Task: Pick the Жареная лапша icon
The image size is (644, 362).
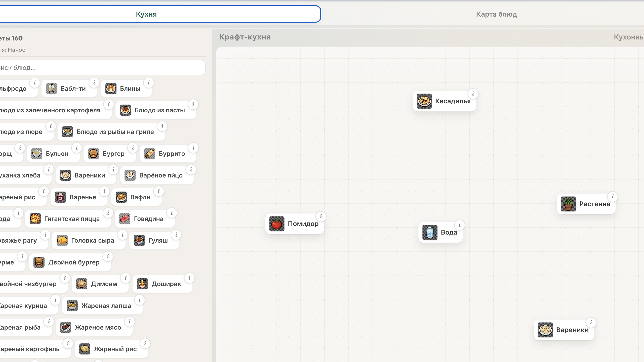Action: pos(72,306)
